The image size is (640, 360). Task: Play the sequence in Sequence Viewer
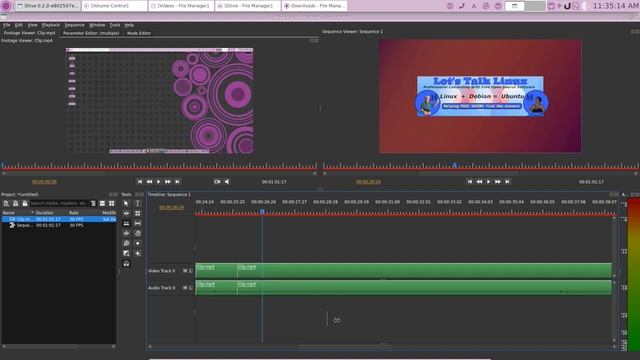click(489, 182)
